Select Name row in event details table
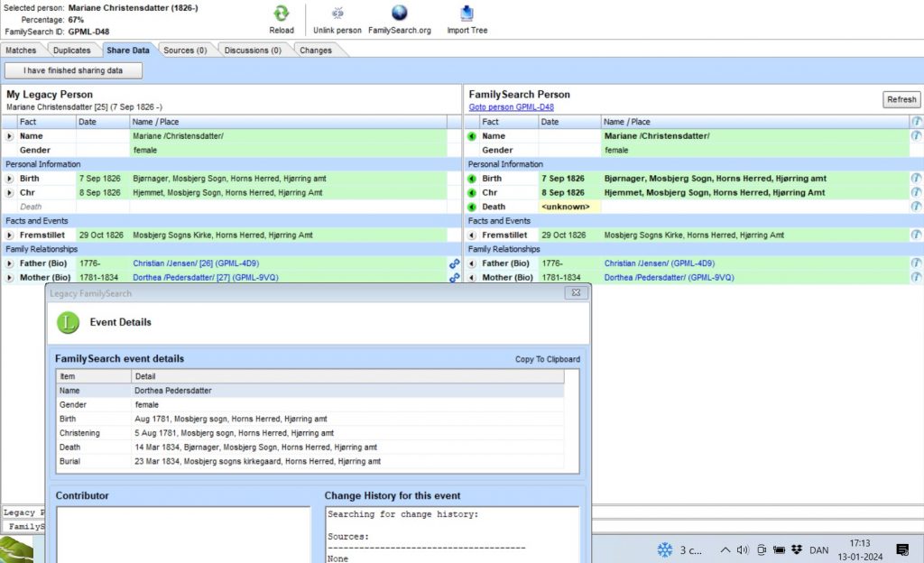The image size is (924, 563). point(310,391)
